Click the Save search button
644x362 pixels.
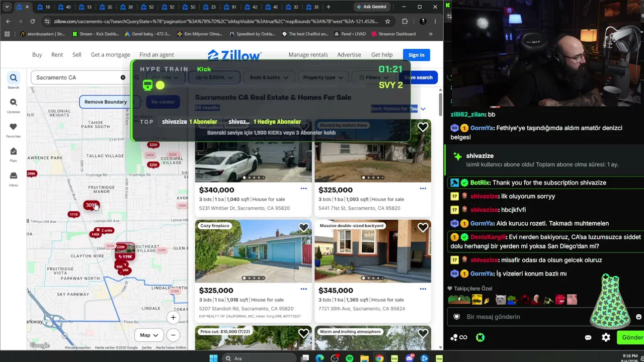[419, 77]
